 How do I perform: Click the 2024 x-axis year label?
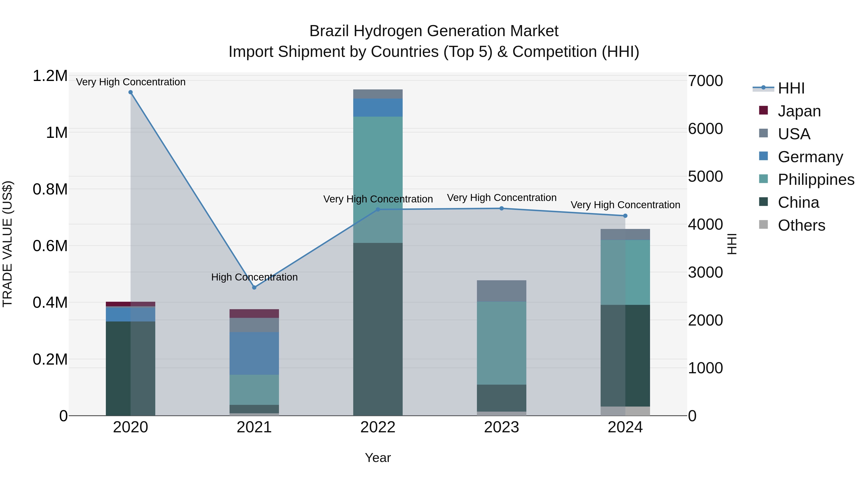click(x=625, y=427)
